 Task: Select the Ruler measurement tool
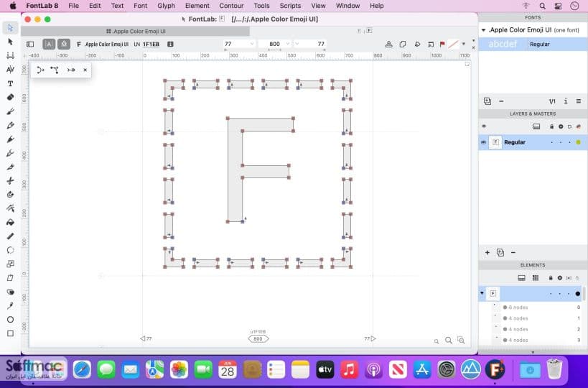click(x=10, y=236)
